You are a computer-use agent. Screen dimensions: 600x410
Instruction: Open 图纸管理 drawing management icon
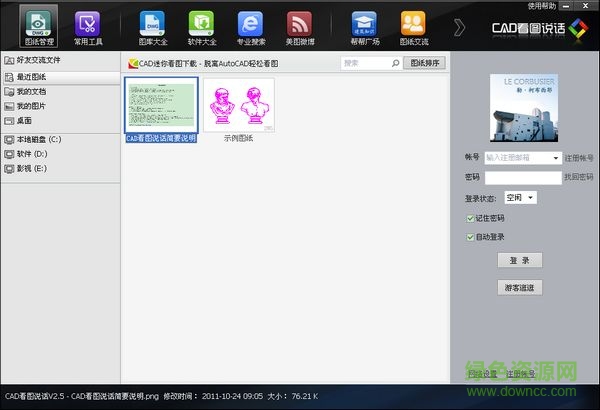pos(38,24)
